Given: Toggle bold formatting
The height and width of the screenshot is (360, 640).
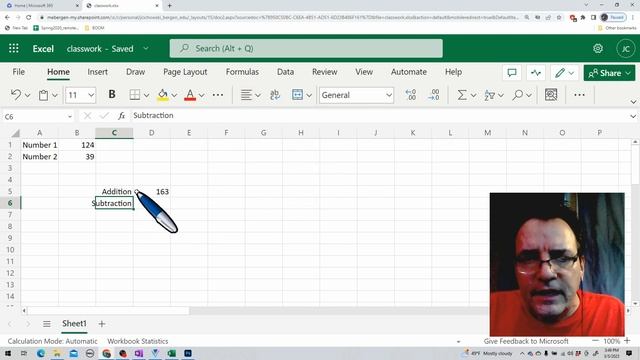Looking at the screenshot, I should point(111,95).
